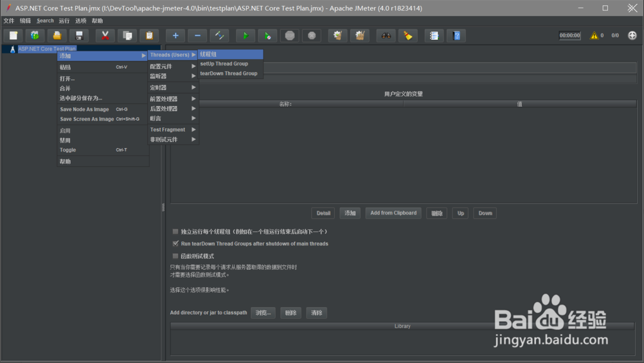Image resolution: width=644 pixels, height=363 pixels.
Task: Expand the Test Fragment submenu
Action: point(173,129)
